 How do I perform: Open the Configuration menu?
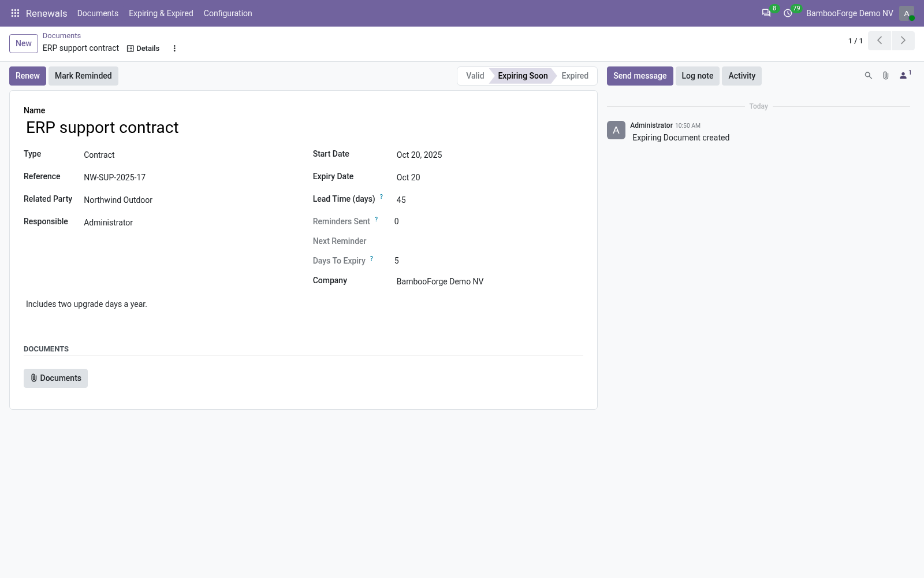tap(228, 13)
